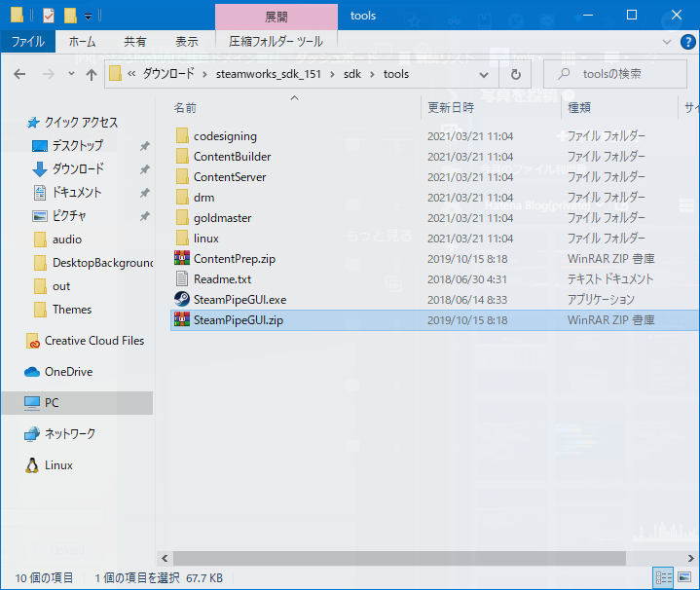The height and width of the screenshot is (590, 700).
Task: Sort by the 種類 column header
Action: coord(579,107)
